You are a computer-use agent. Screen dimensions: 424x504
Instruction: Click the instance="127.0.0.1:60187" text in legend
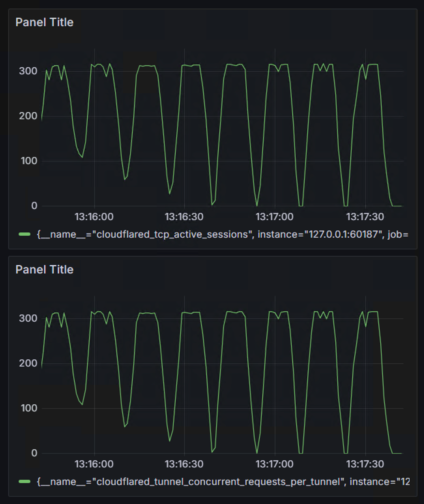coord(321,233)
